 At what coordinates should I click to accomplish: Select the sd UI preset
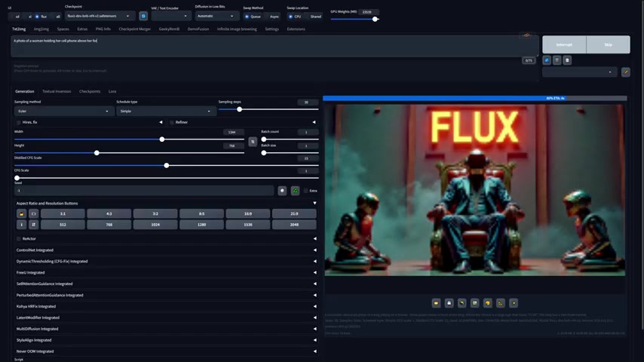(16, 17)
